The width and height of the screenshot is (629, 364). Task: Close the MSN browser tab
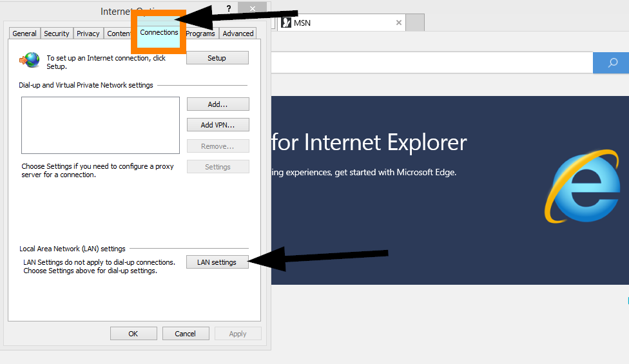[x=399, y=23]
